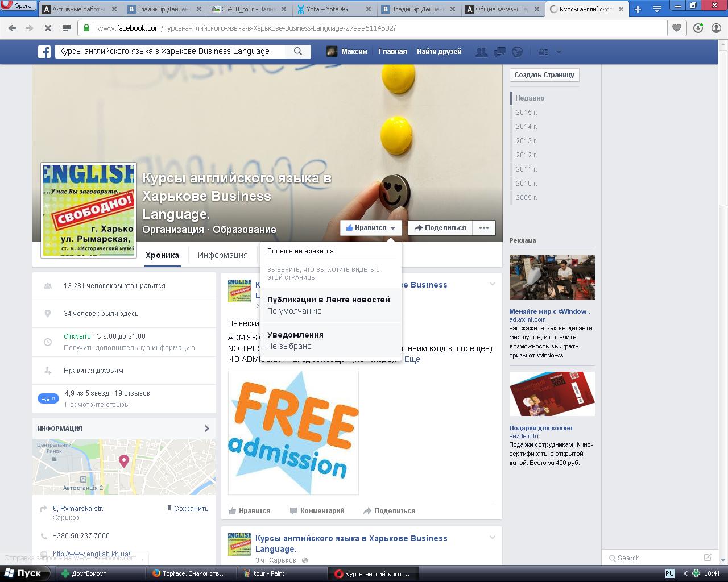Click the page profile picture thumbnail
Screen dimensions: 728x582
click(x=89, y=210)
